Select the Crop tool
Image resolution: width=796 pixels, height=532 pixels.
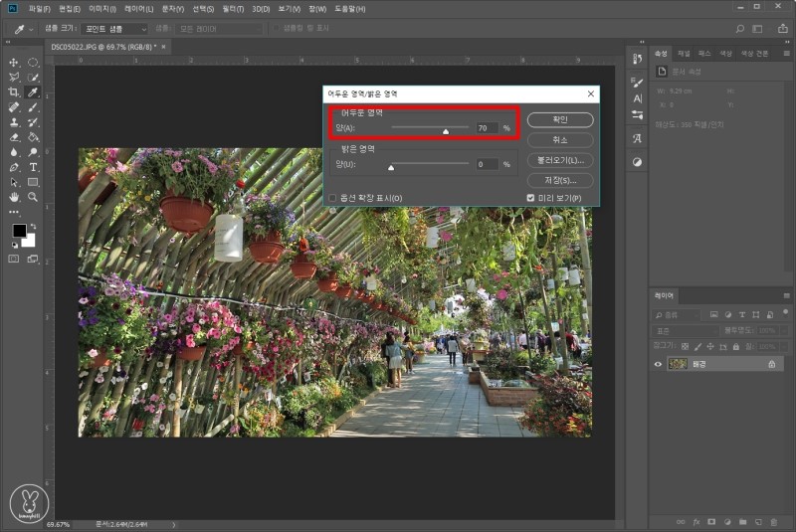click(x=14, y=91)
